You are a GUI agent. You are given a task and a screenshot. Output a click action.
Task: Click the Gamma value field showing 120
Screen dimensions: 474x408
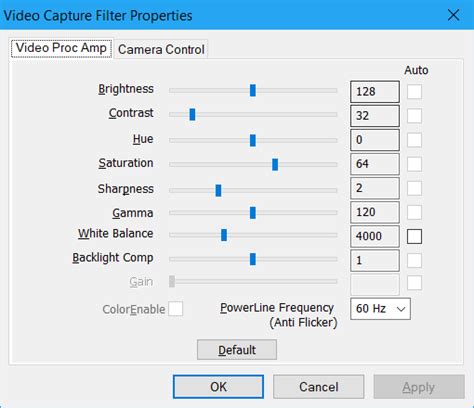[375, 212]
